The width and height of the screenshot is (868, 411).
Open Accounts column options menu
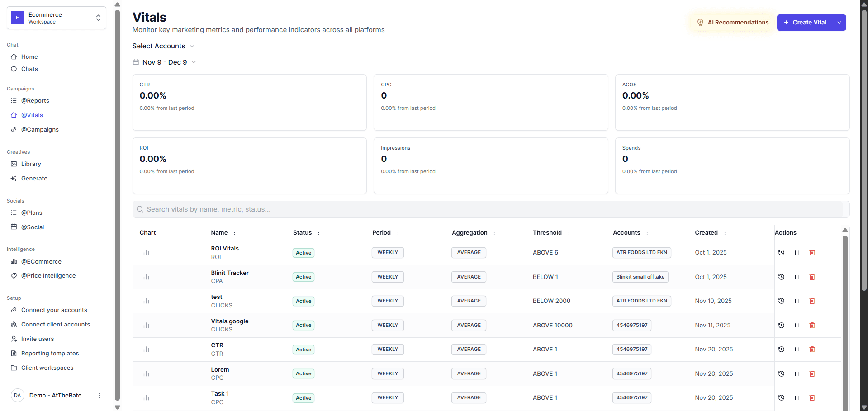(x=647, y=233)
